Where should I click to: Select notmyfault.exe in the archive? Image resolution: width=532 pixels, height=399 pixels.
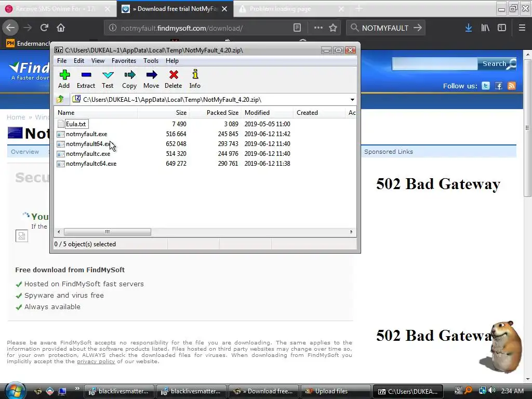87,134
